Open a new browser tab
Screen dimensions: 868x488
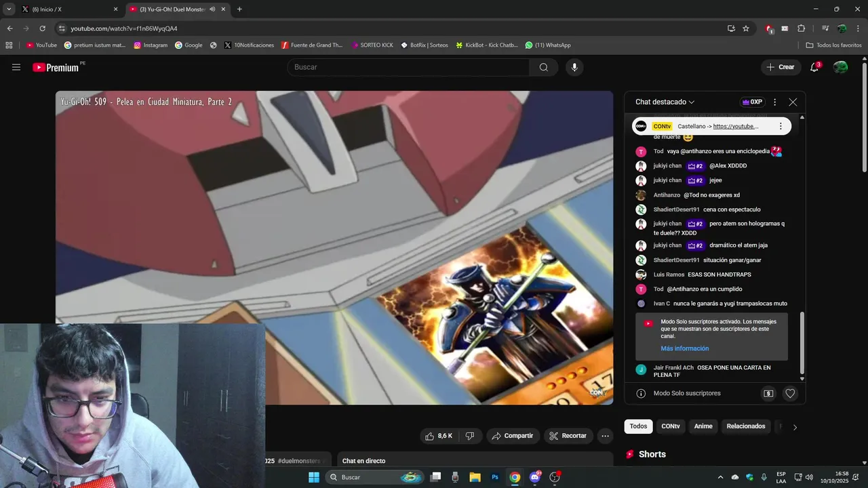239,9
